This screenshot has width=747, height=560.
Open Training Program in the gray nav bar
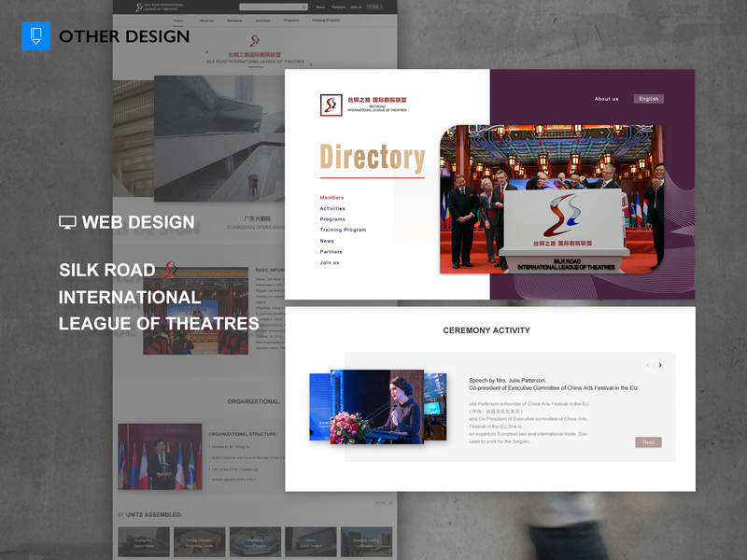(x=326, y=21)
